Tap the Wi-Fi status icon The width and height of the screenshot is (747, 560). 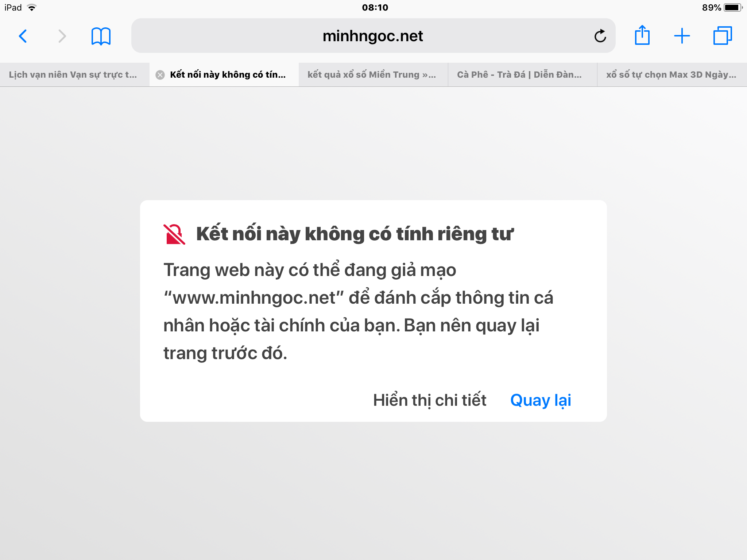[x=32, y=8]
